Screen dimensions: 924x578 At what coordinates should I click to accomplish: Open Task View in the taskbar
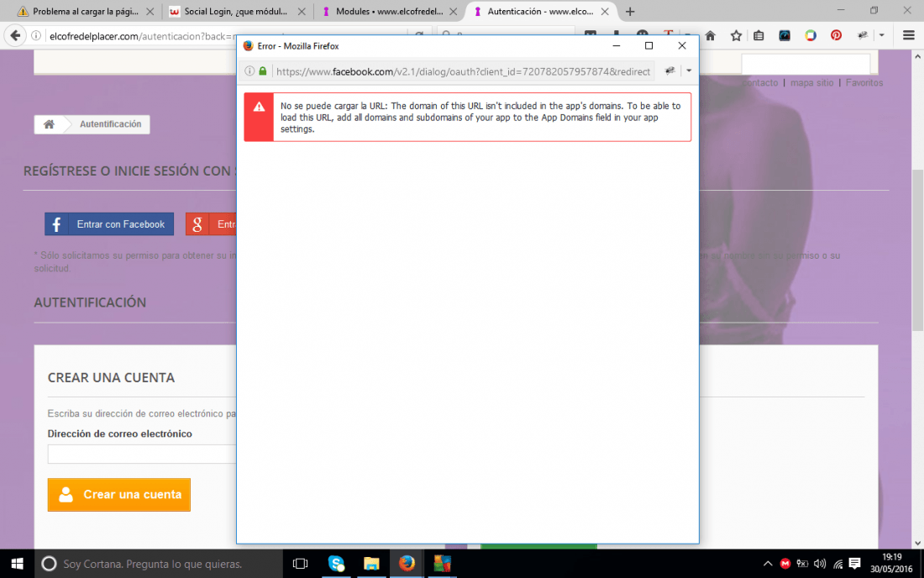tap(300, 564)
